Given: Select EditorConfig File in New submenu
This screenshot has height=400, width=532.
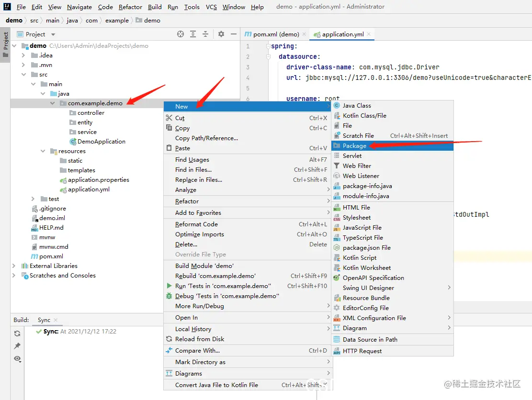Looking at the screenshot, I should pyautogui.click(x=392, y=308).
